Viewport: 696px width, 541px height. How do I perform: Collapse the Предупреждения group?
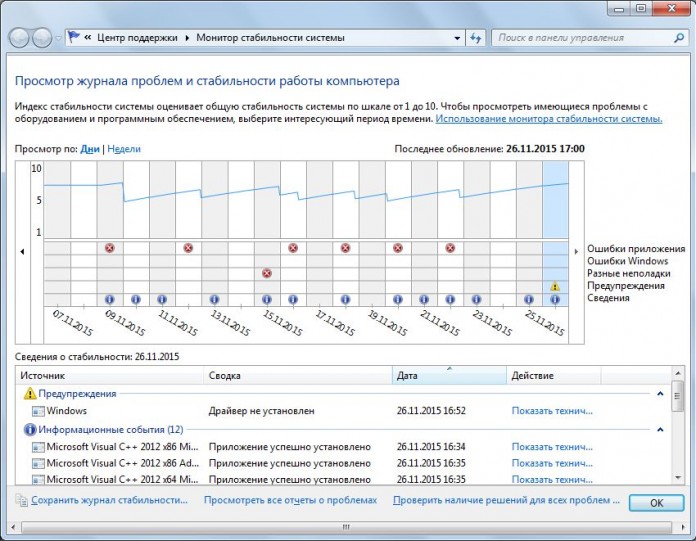click(660, 394)
